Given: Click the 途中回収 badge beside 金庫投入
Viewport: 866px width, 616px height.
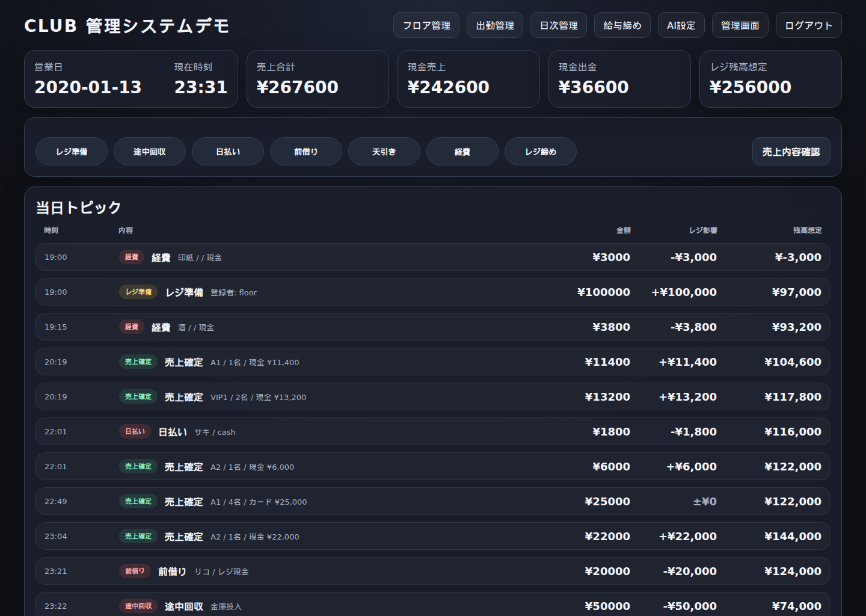Looking at the screenshot, I should (x=138, y=606).
